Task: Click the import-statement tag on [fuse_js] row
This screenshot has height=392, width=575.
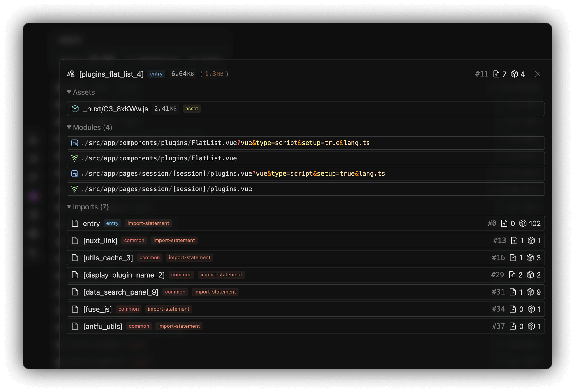Action: (x=169, y=309)
